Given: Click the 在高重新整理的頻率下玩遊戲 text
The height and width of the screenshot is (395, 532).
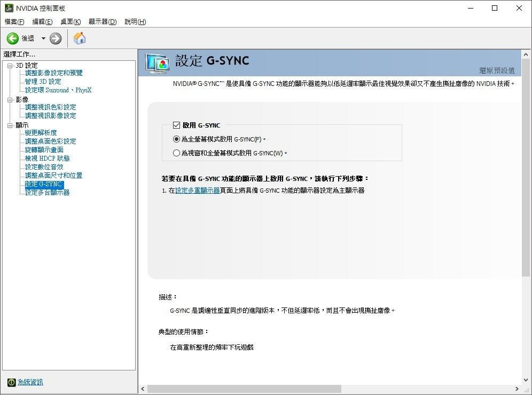Looking at the screenshot, I should pos(212,347).
